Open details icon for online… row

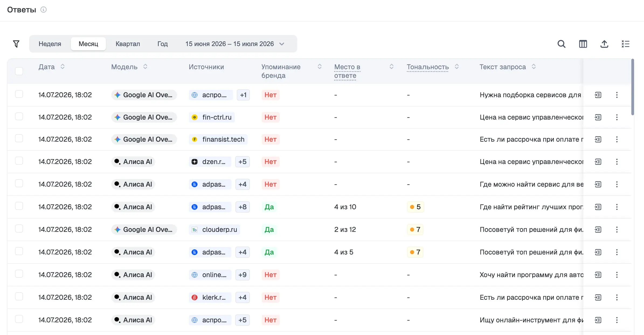click(598, 275)
